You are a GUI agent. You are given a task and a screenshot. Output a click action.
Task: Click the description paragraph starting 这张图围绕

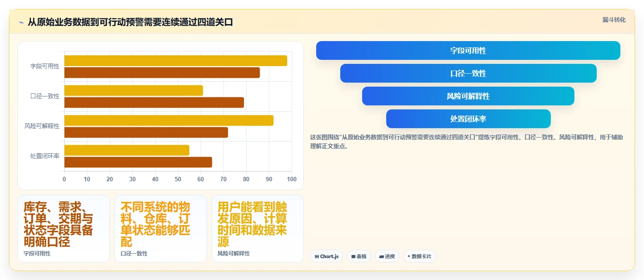pos(466,142)
